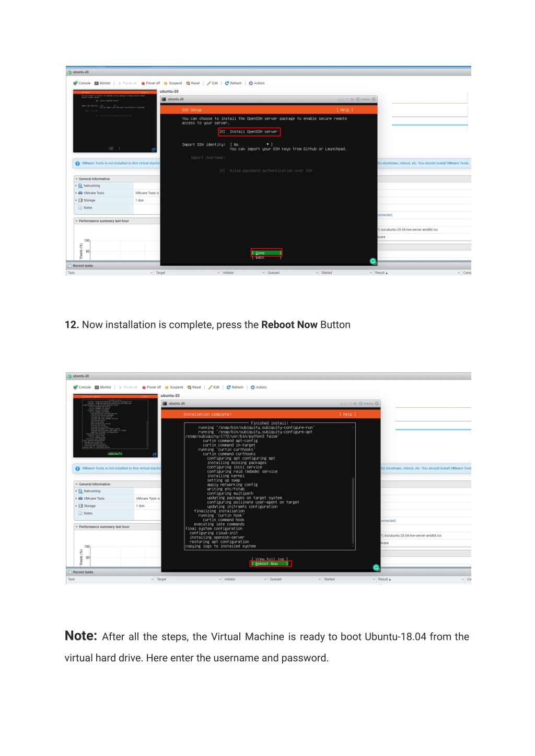The width and height of the screenshot is (535, 756).
Task: Open Console in the SSH Setup screenshot toolbar
Action: [82, 83]
